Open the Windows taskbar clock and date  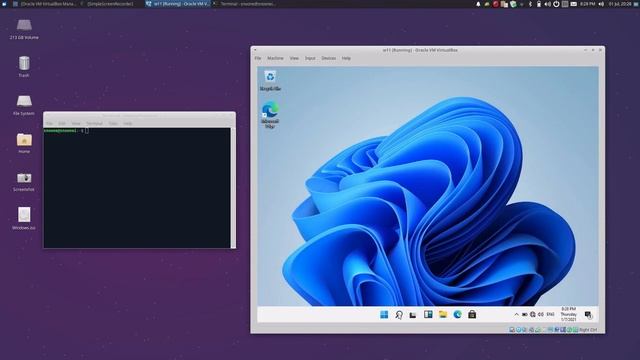click(x=569, y=314)
